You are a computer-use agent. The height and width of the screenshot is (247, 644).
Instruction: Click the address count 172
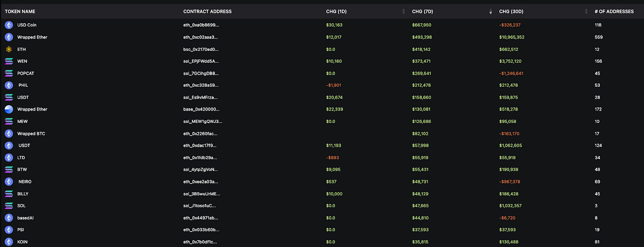[x=599, y=109]
